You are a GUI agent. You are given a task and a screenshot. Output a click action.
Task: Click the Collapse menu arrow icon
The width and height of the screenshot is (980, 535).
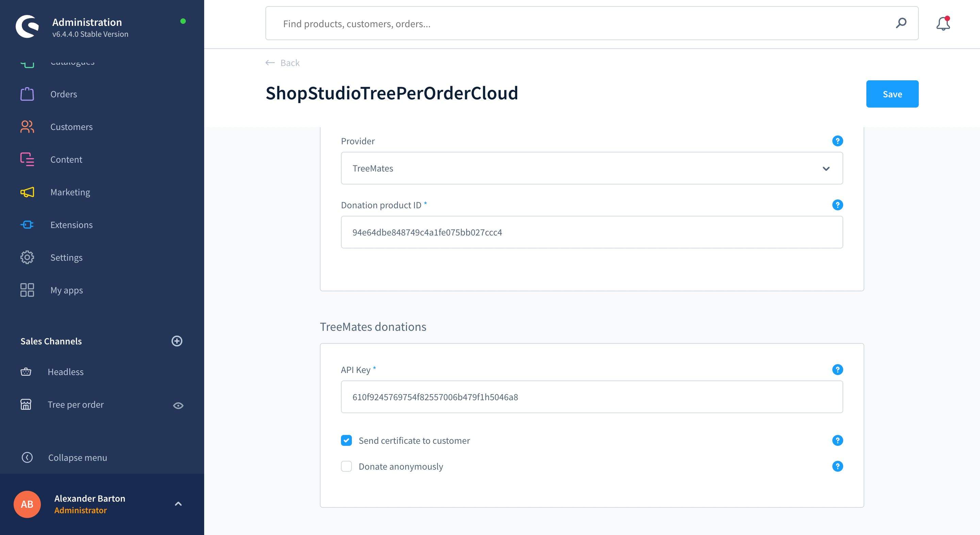point(27,457)
